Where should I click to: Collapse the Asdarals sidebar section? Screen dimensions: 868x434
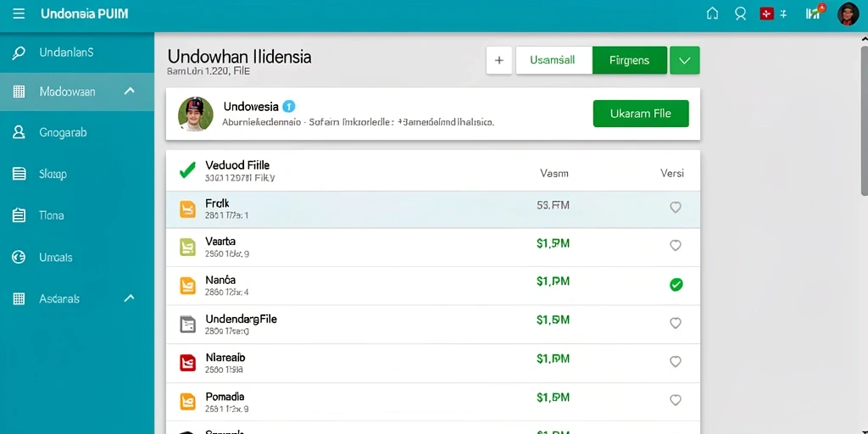(129, 298)
